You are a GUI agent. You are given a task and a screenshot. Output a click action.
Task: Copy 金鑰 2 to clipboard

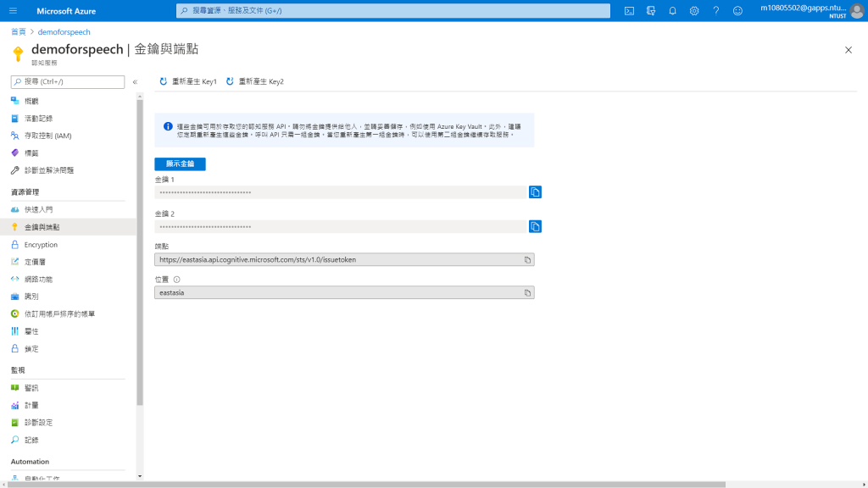point(535,226)
